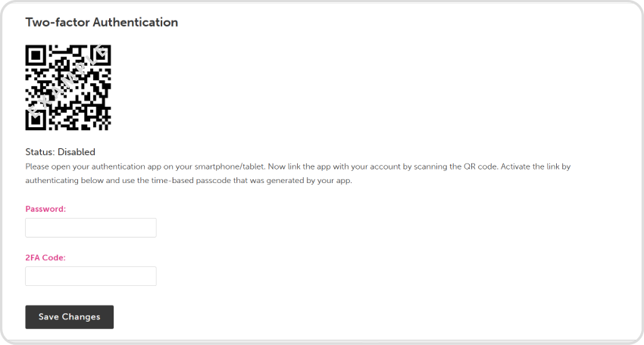644x345 pixels.
Task: Click the 2FA Code label
Action: pyautogui.click(x=45, y=257)
